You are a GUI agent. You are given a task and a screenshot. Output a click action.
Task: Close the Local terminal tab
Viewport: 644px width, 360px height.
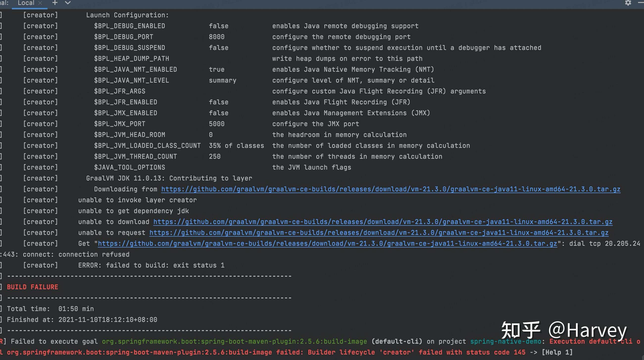[40, 3]
